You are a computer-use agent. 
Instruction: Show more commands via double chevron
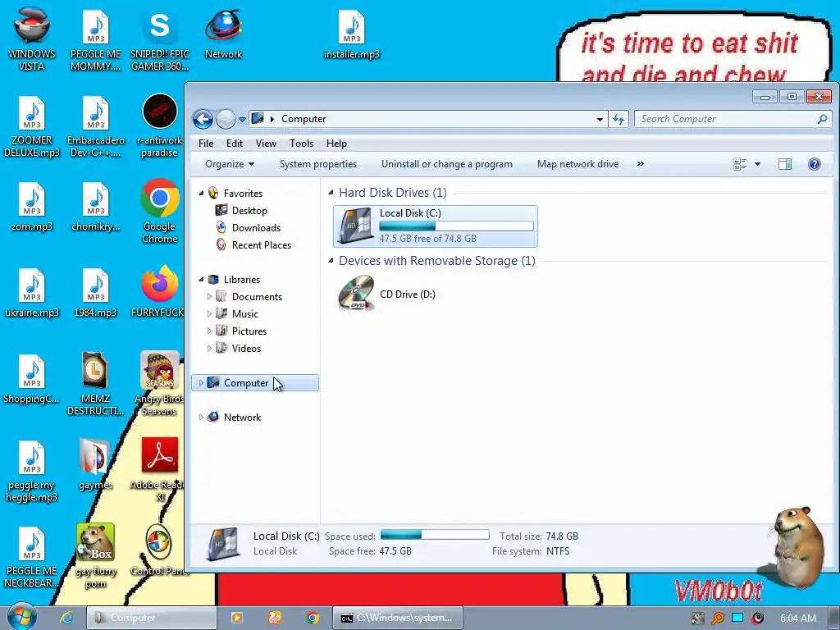(640, 164)
